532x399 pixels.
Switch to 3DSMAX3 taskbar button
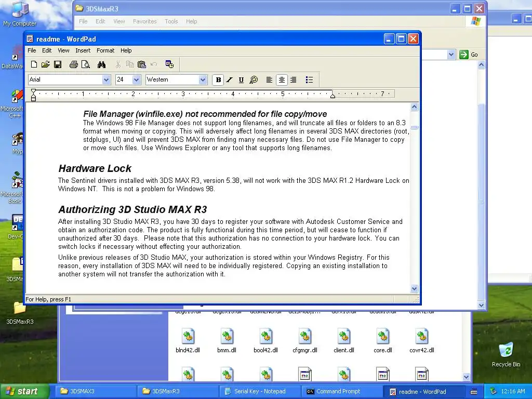[96, 391]
